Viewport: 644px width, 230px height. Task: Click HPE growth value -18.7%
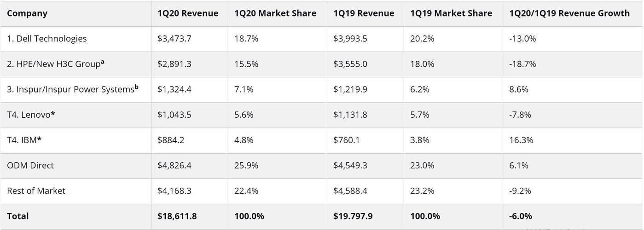pyautogui.click(x=523, y=64)
